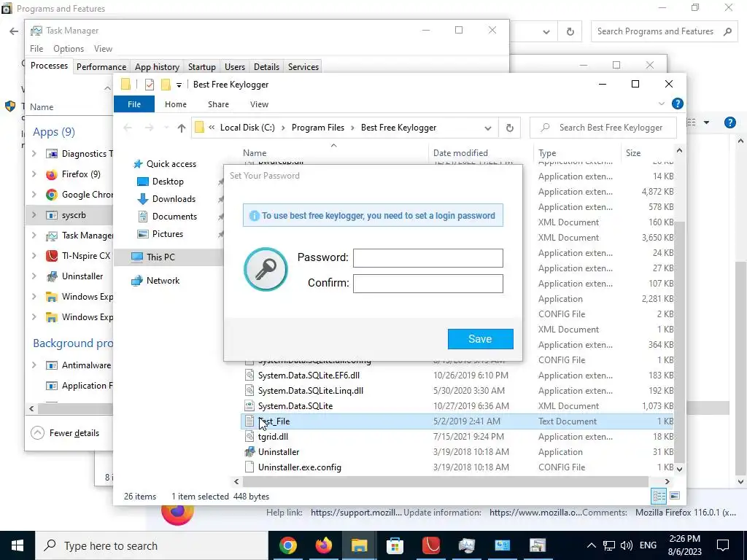Select This PC in navigation pane

pyautogui.click(x=160, y=257)
